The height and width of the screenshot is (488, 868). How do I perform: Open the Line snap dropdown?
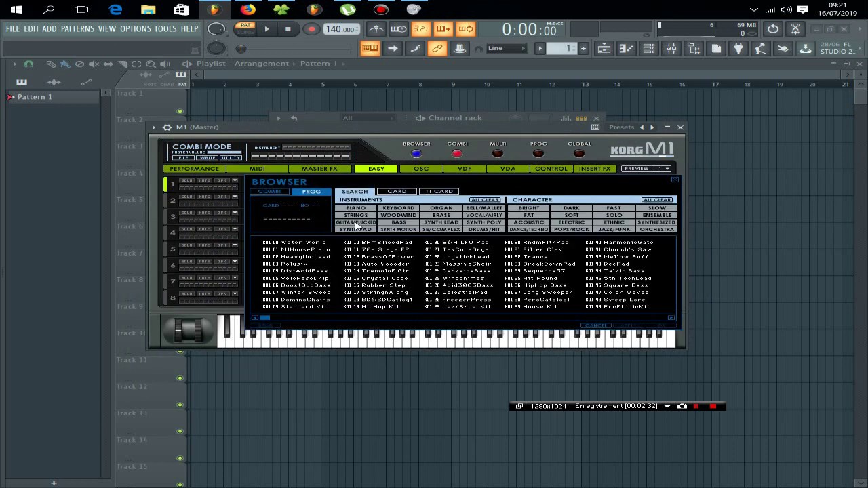click(507, 48)
